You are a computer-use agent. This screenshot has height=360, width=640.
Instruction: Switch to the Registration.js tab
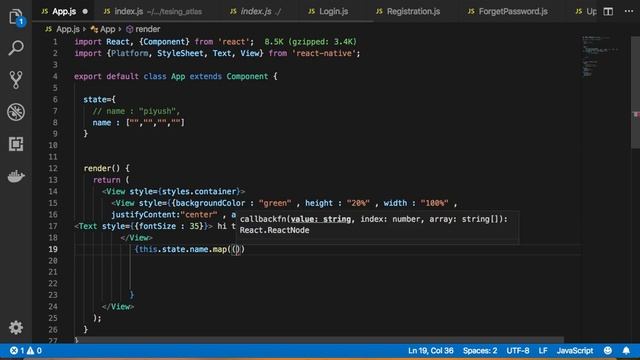(413, 11)
